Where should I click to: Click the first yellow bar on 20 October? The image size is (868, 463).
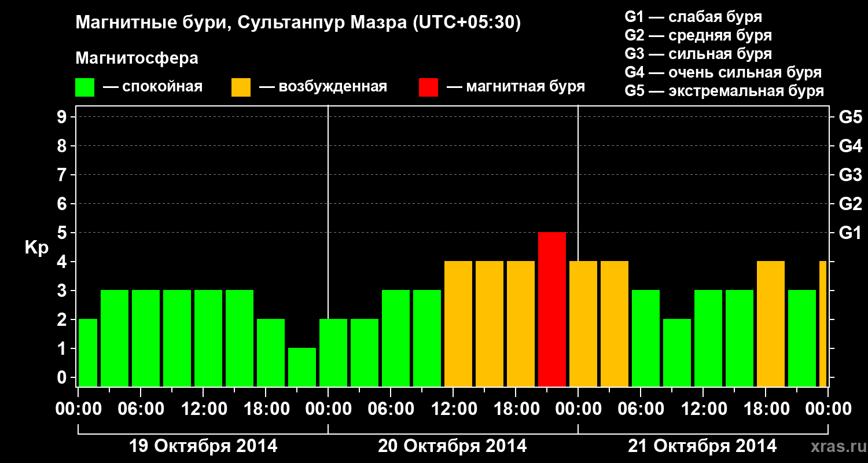coord(458,324)
